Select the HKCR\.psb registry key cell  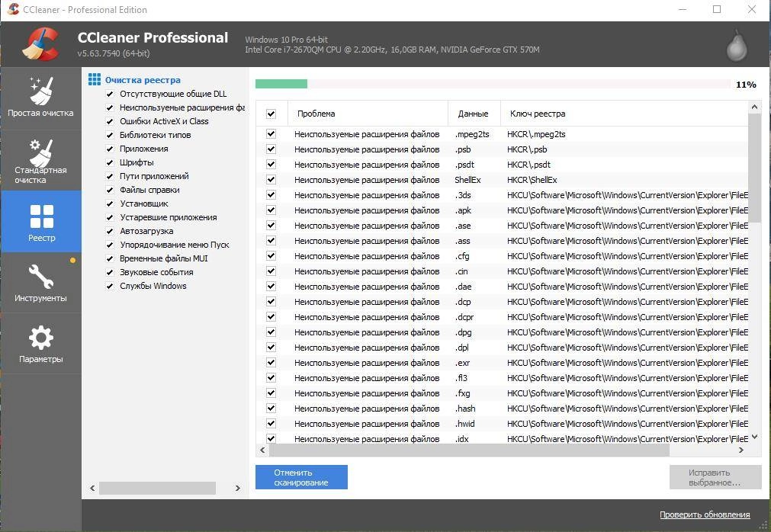click(527, 149)
